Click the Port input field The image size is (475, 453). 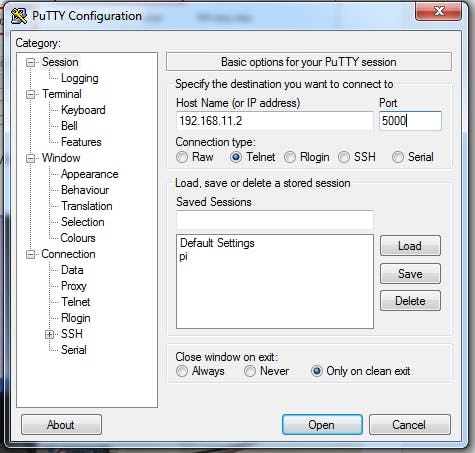410,121
